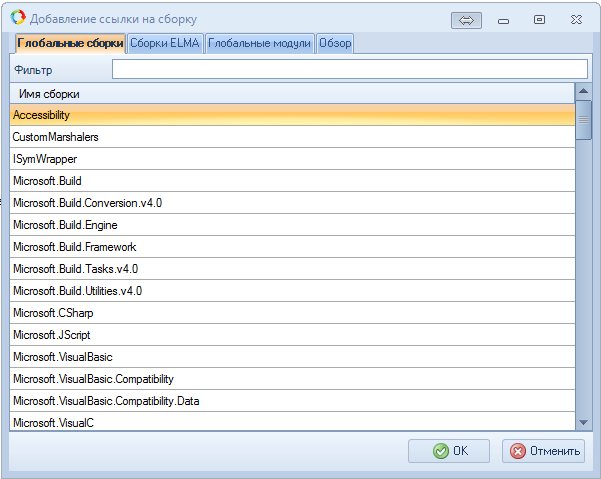Image resolution: width=601 pixels, height=479 pixels.
Task: Open the Глобальные модули tab
Action: (x=260, y=43)
